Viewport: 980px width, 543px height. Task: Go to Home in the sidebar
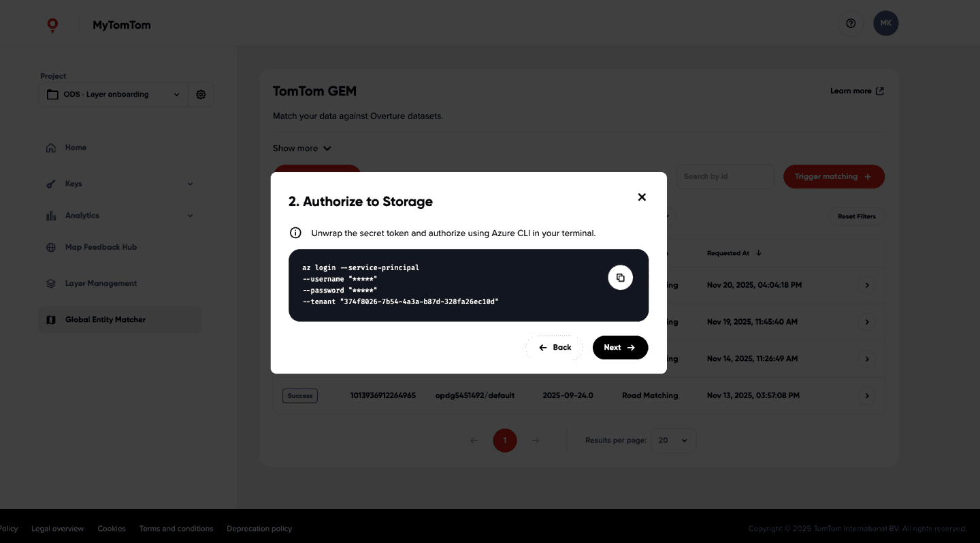click(x=76, y=148)
